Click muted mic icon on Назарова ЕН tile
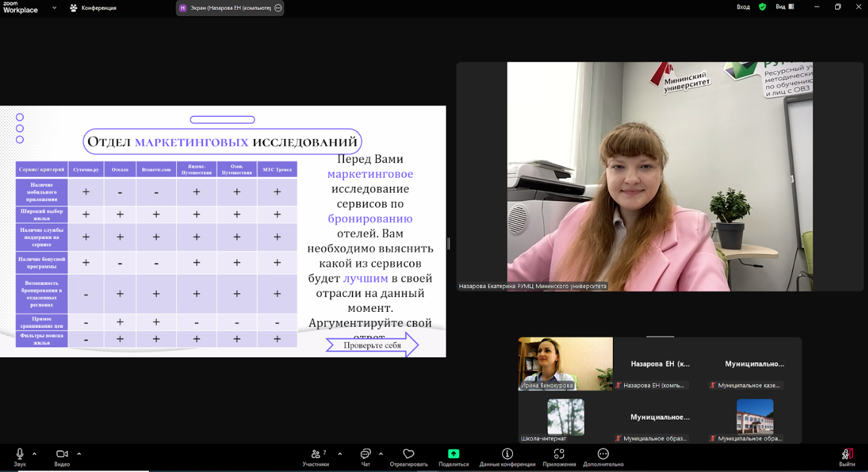868x472 pixels. coord(618,386)
